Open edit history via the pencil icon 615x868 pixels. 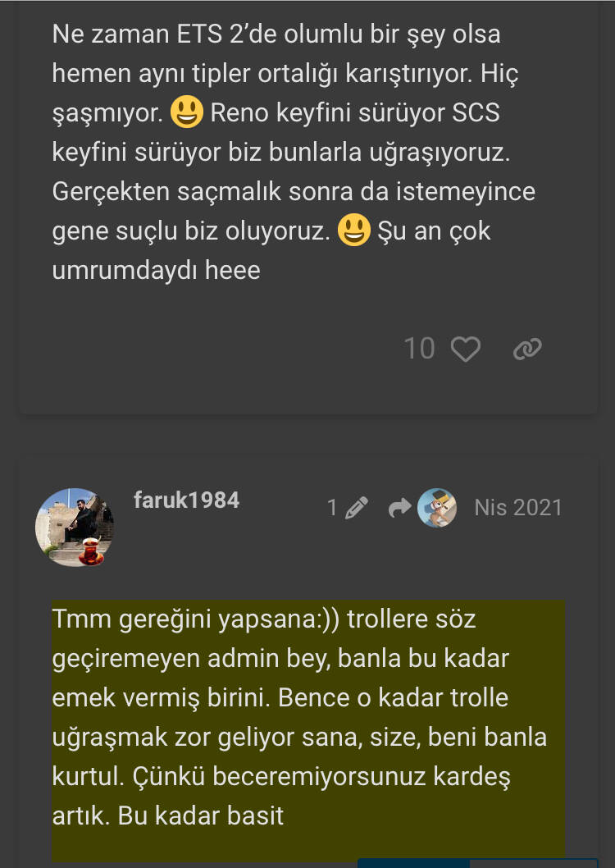357,508
